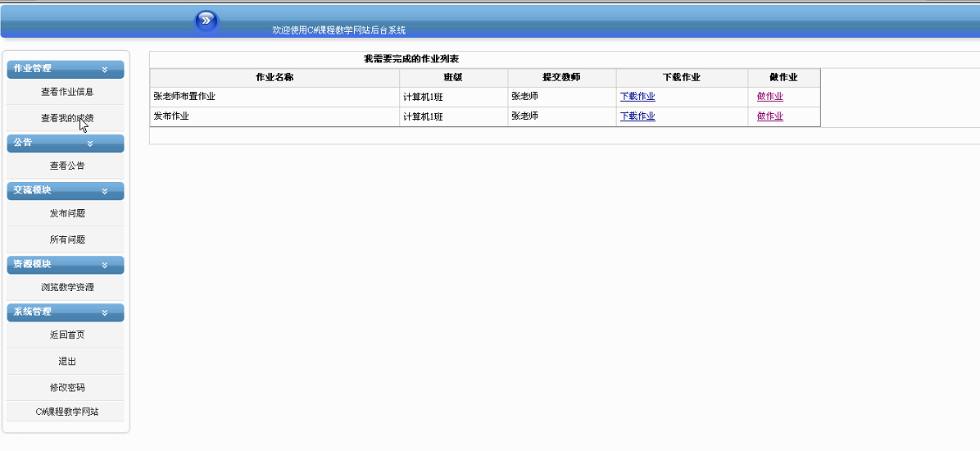Open 浏览教学资源 in sidebar

tap(67, 288)
